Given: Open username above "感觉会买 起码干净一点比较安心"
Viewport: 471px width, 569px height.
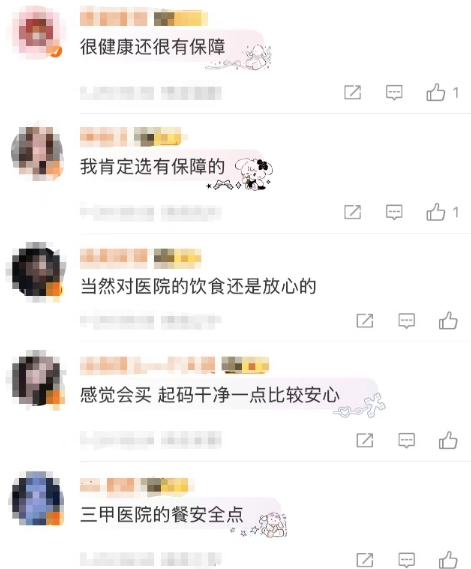Looking at the screenshot, I should pos(147,365).
